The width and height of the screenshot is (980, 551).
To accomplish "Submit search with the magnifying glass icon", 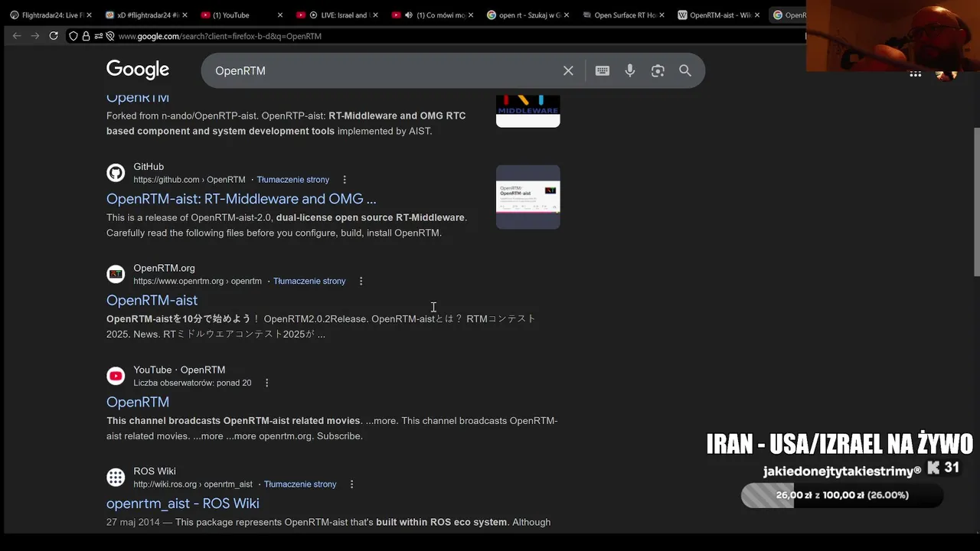I will click(x=685, y=70).
